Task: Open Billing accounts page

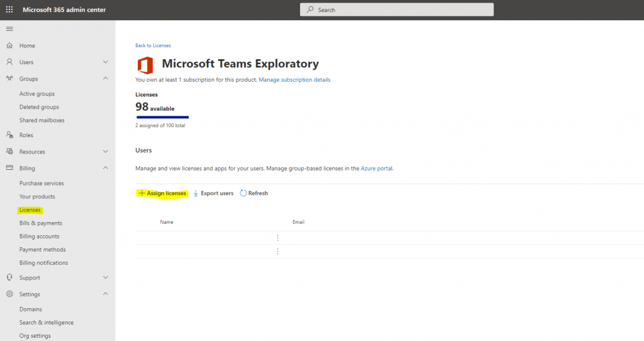Action: 40,236
